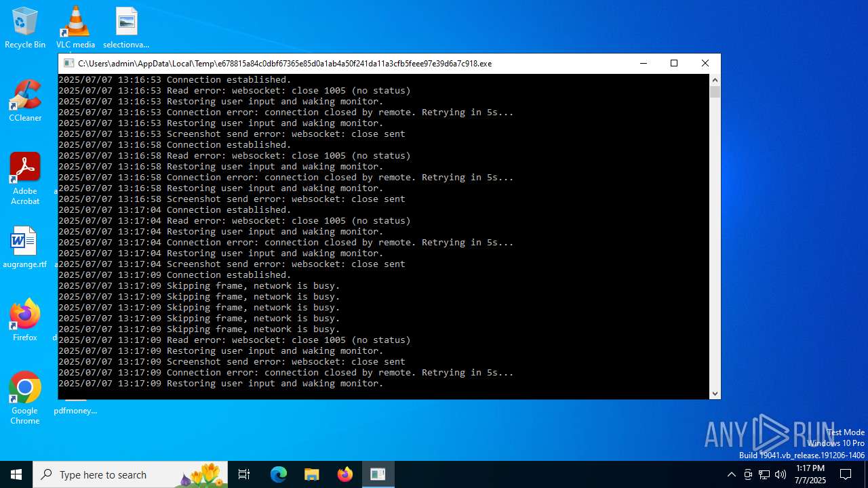
Task: Launch Google Chrome from the desktop
Action: coord(25,398)
